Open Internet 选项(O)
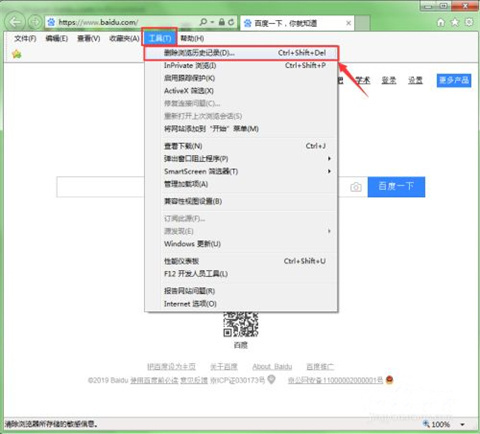The width and height of the screenshot is (480, 434). point(241,304)
